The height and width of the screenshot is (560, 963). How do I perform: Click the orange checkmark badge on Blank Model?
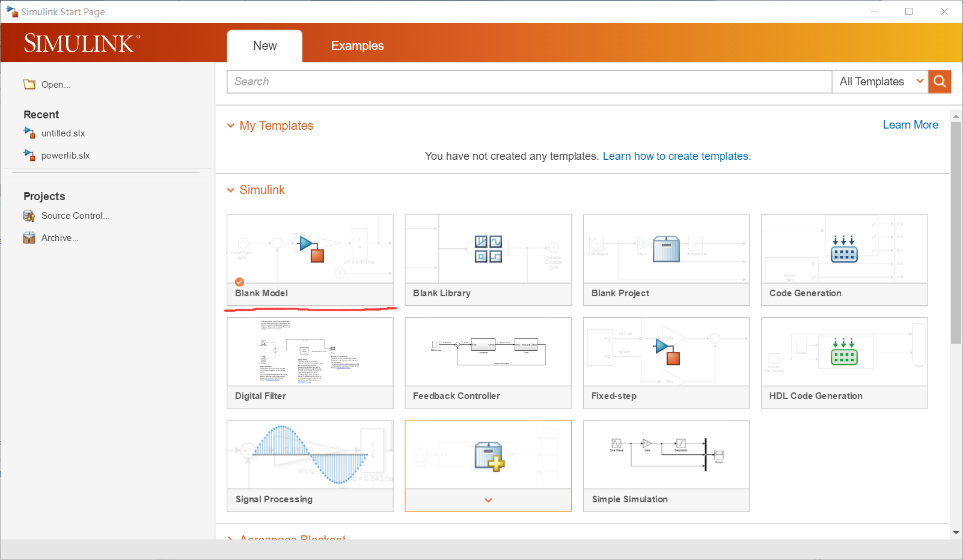click(x=239, y=282)
